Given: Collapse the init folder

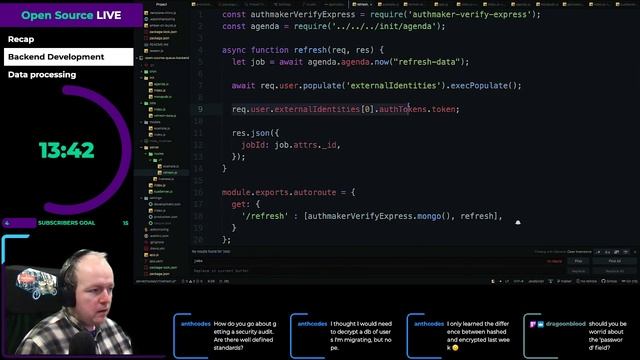Looking at the screenshot, I should [142, 78].
